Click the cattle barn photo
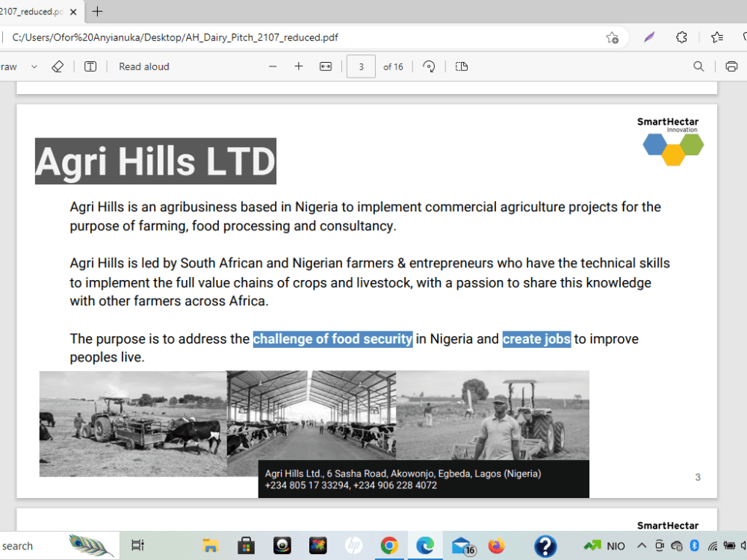This screenshot has width=747, height=560. 311,417
